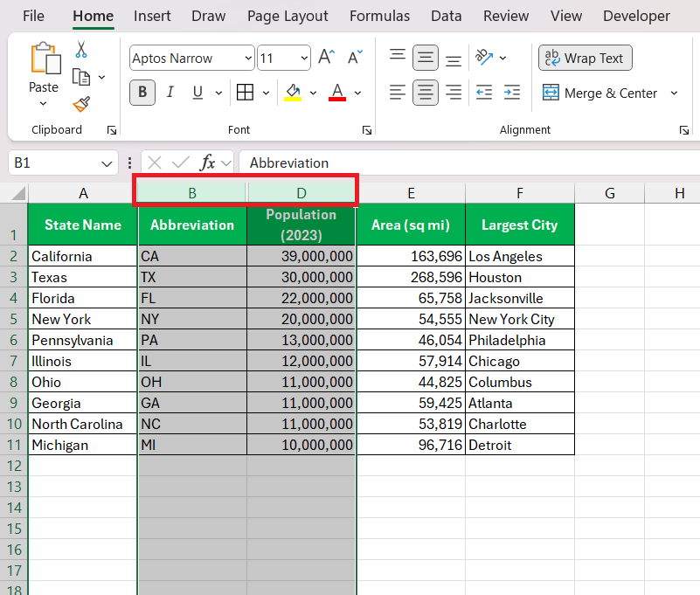Select column A header
700x595 pixels.
click(83, 193)
